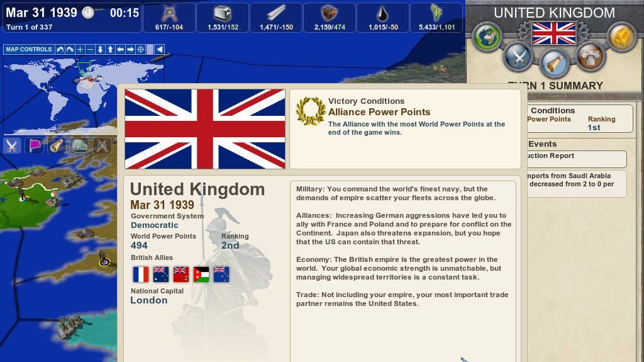Click the clock icon next to the date
644x362 pixels.
[87, 13]
